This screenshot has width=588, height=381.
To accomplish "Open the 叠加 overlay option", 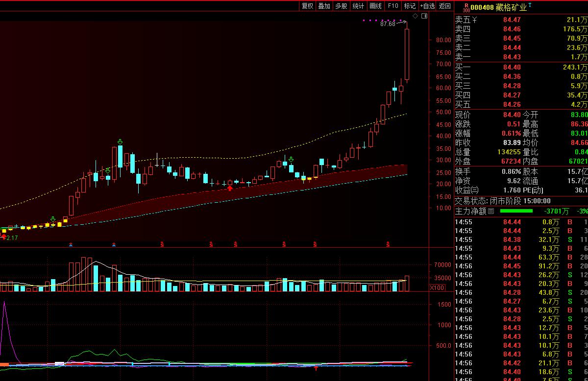I will (324, 6).
